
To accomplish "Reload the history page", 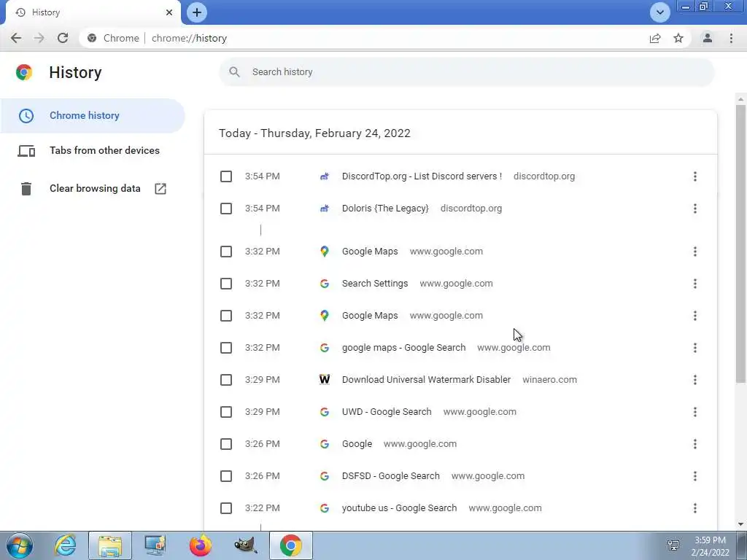I will pos(63,38).
